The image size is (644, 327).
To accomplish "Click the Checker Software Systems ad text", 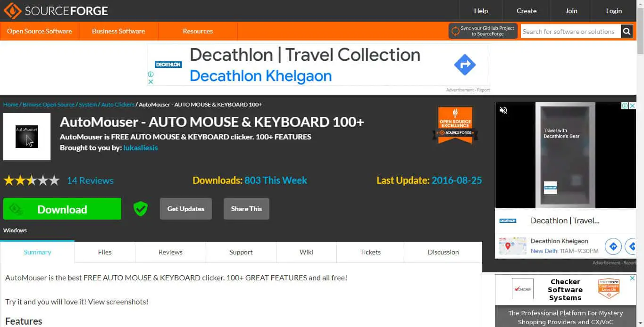I will pyautogui.click(x=565, y=290).
